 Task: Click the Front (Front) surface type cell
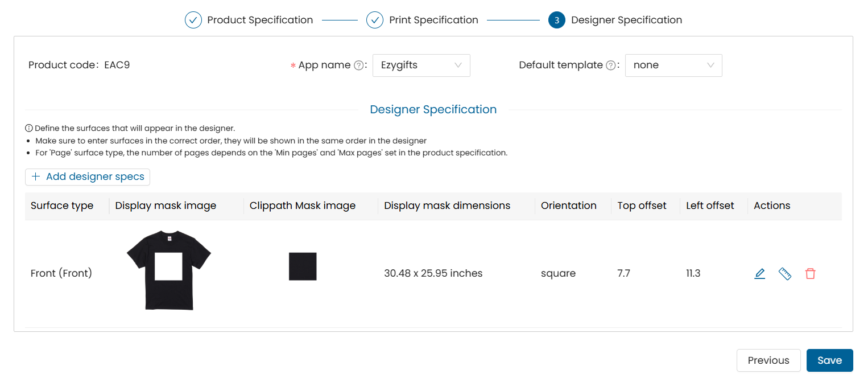pyautogui.click(x=61, y=274)
